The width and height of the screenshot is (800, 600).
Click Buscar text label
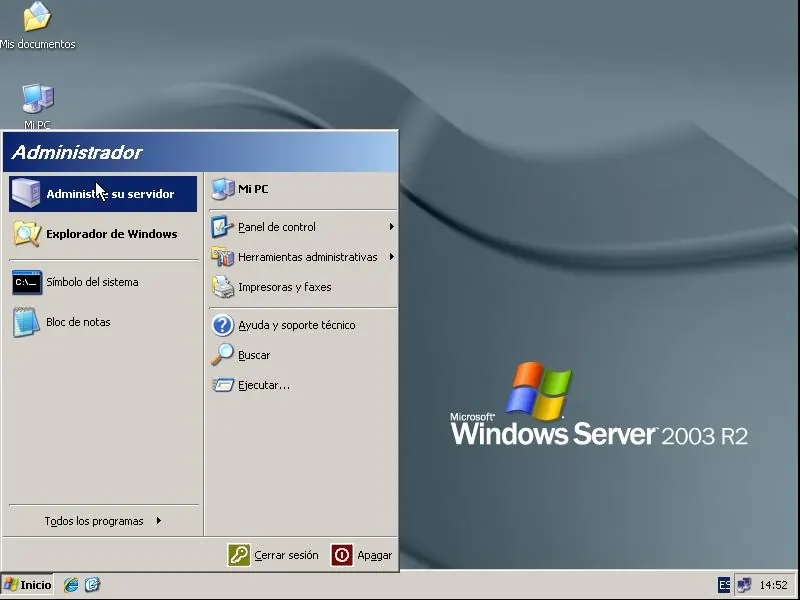tap(254, 355)
